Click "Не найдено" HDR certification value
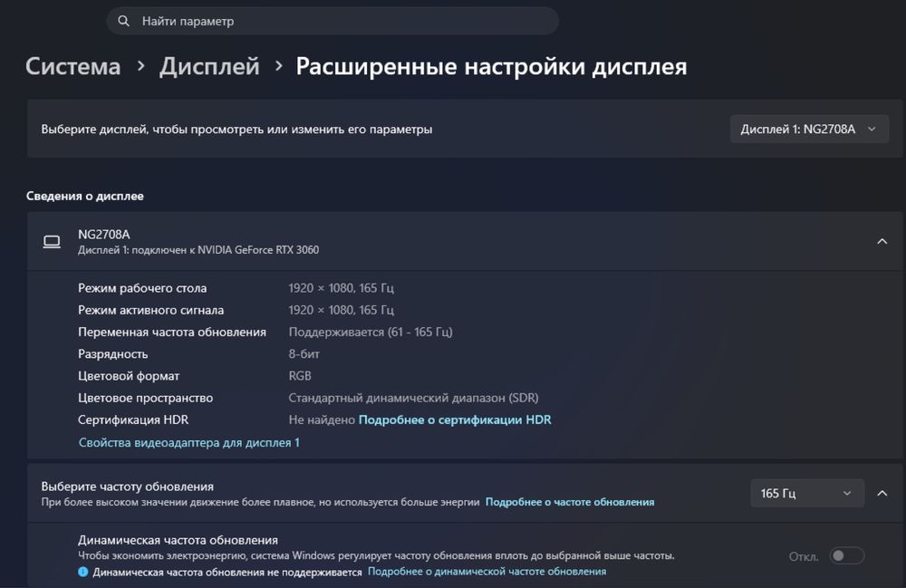 [x=322, y=419]
